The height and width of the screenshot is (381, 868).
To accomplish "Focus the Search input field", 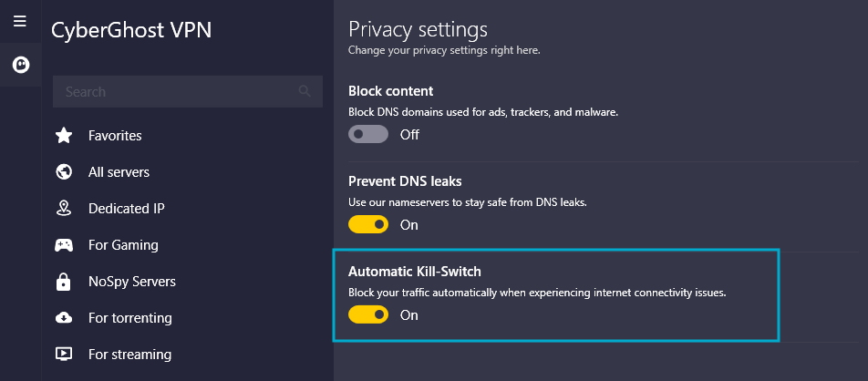I will tap(188, 91).
